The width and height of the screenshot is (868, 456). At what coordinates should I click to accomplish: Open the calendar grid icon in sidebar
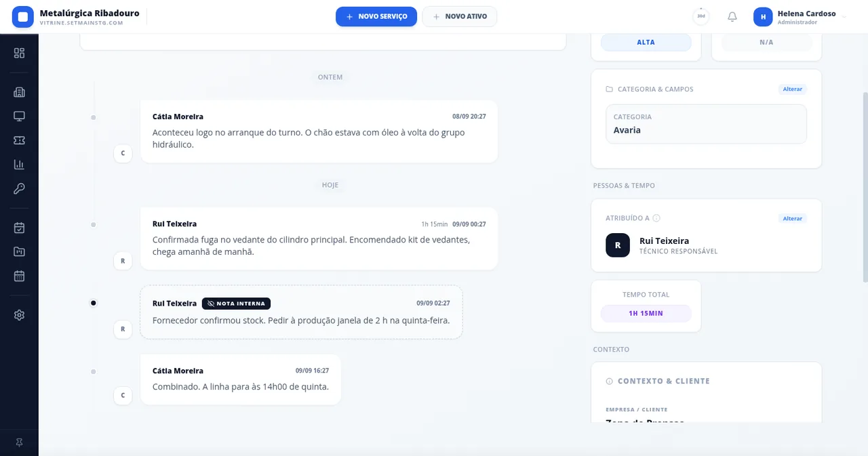click(x=19, y=276)
